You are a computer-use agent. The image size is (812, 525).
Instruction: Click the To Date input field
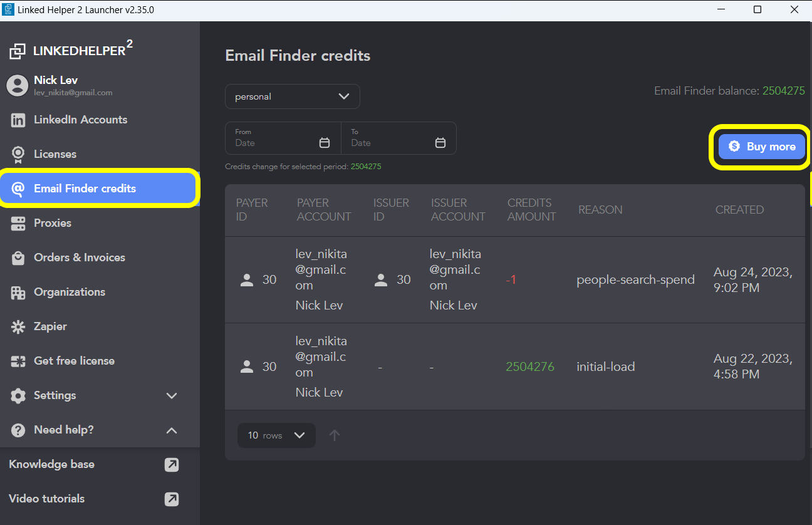(x=398, y=138)
